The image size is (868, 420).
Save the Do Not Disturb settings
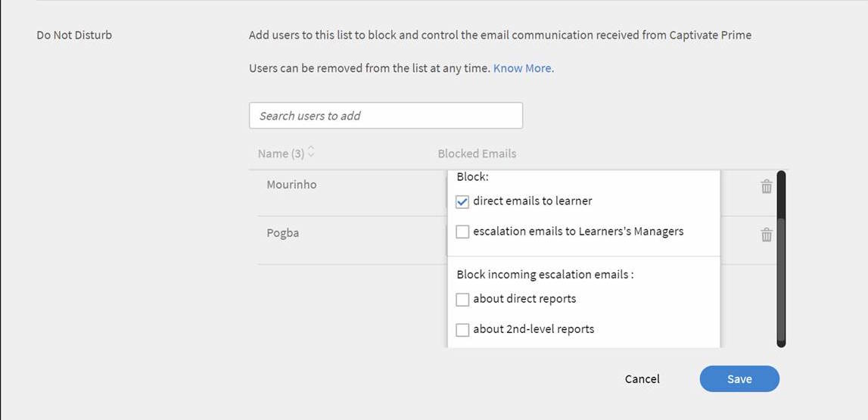739,379
